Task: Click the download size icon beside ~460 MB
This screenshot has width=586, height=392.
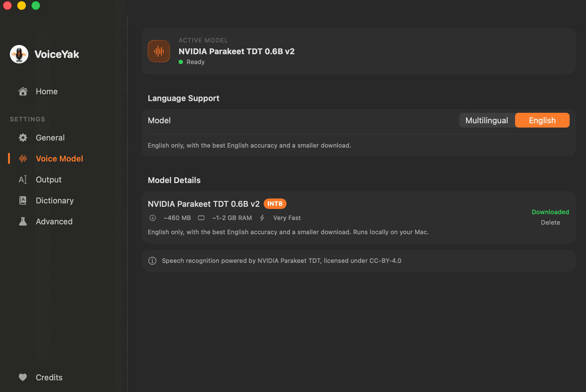Action: [153, 218]
